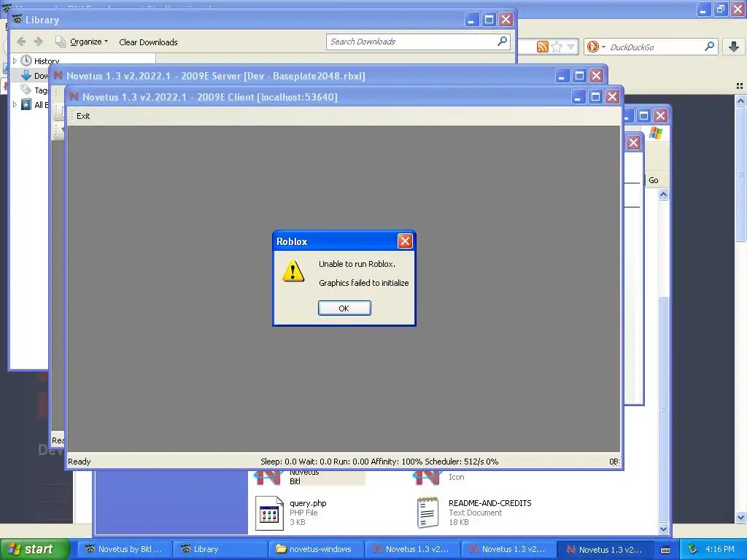The width and height of the screenshot is (747, 560).
Task: Switch to the first Novetus 1.3 taskbar item
Action: [x=411, y=550]
